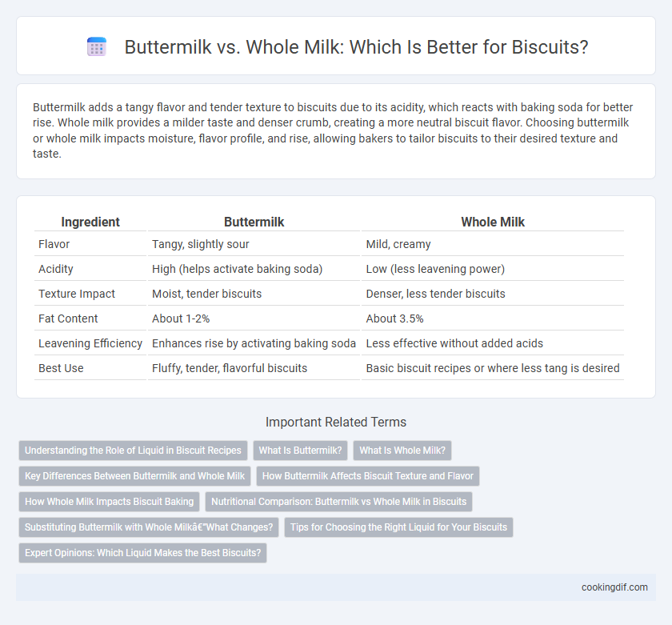
Task: Select the 'What Is Buttermilk?' tag
Action: [301, 451]
